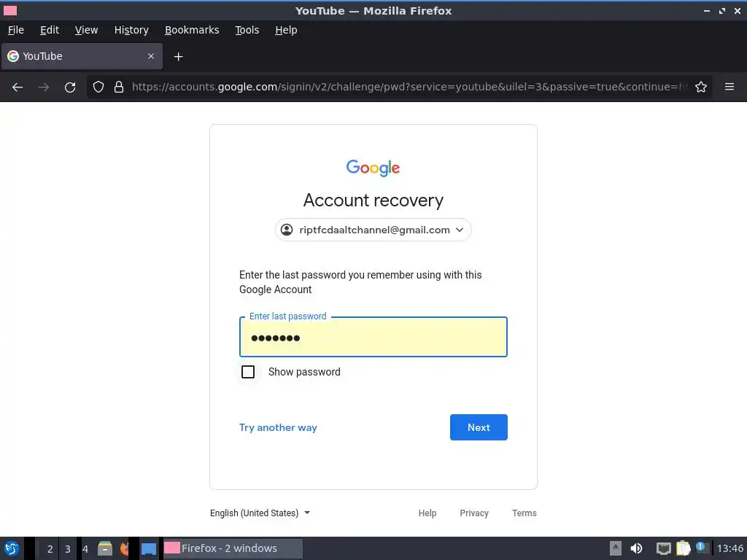The height and width of the screenshot is (560, 747).
Task: Click the show desktop icon in the taskbar
Action: [149, 549]
